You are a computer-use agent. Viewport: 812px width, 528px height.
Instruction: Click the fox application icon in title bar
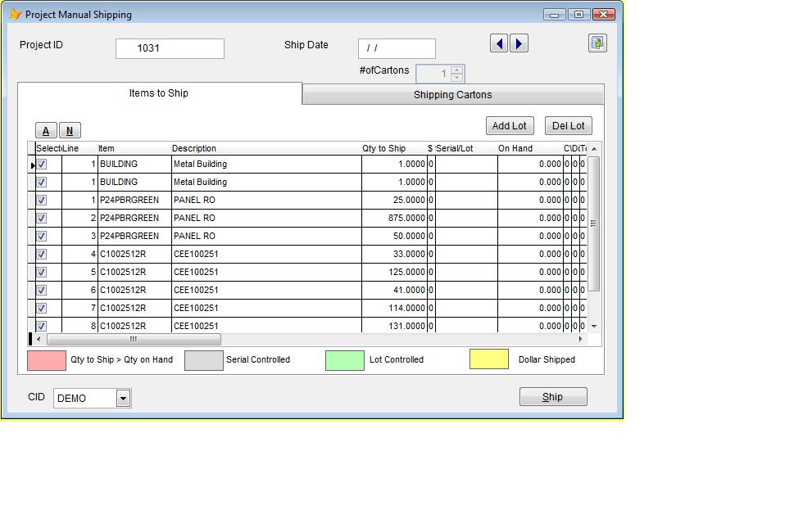(14, 14)
